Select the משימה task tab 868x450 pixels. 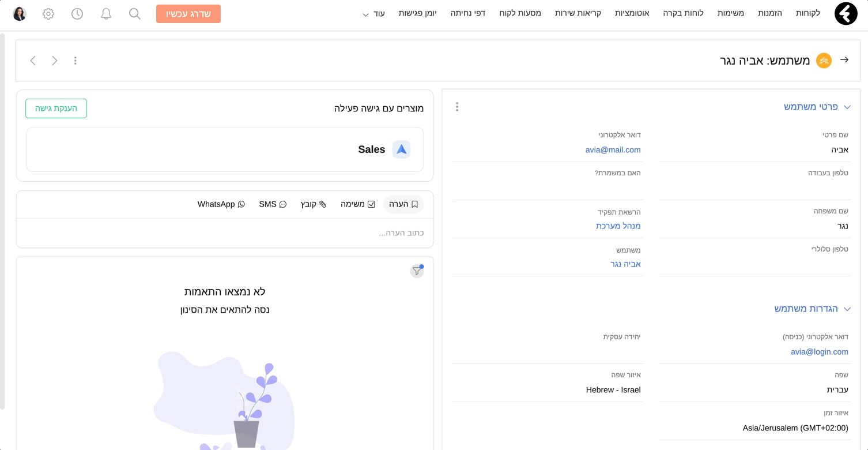click(358, 204)
